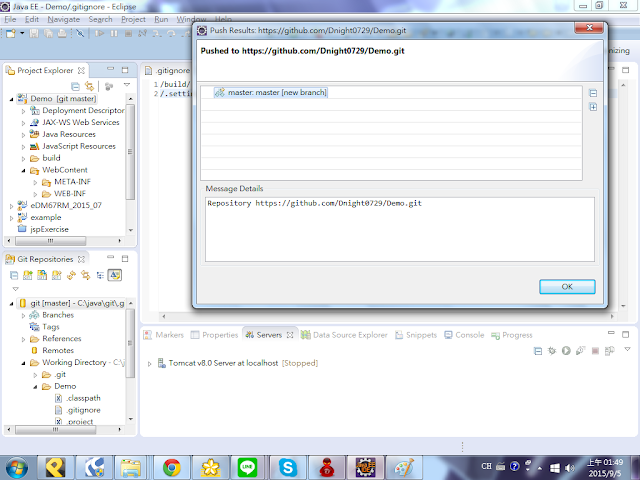This screenshot has width=640, height=480.
Task: Open Project Explorer view menu triangle
Action: pyautogui.click(x=127, y=85)
